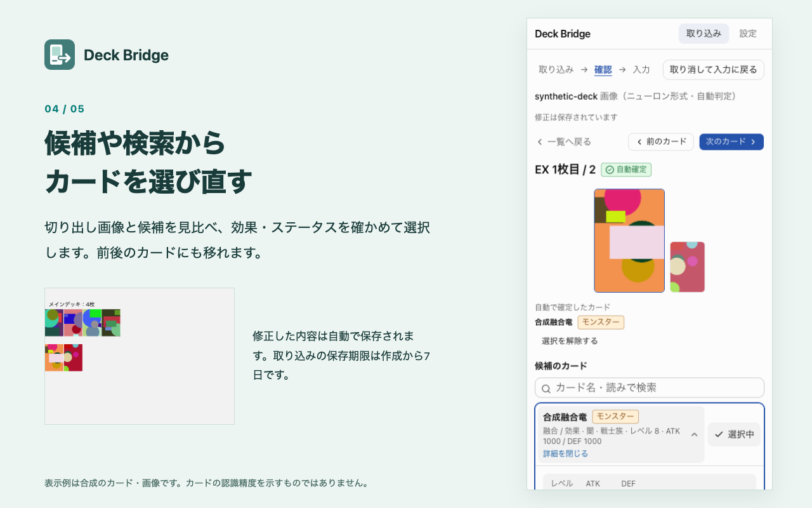Viewport: 812px width, 508px height.
Task: Click the レベル column label
Action: point(562,484)
